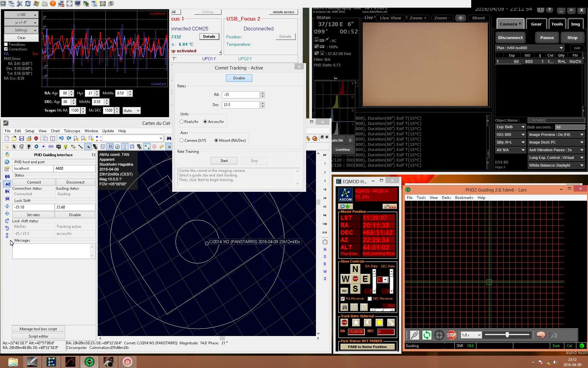Click EQMOD track rate stop icon
This screenshot has width=588, height=368.
pyautogui.click(x=344, y=322)
